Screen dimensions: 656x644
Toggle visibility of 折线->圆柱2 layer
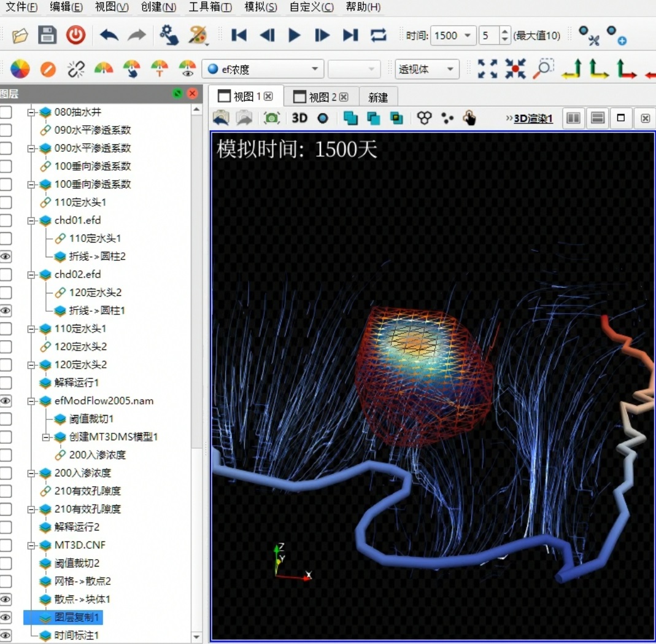(6, 257)
